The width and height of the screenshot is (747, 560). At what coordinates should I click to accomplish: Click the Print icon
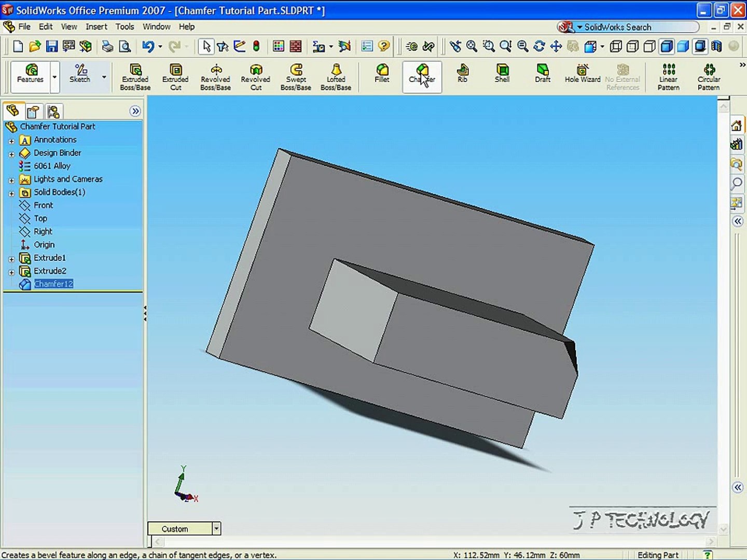107,47
